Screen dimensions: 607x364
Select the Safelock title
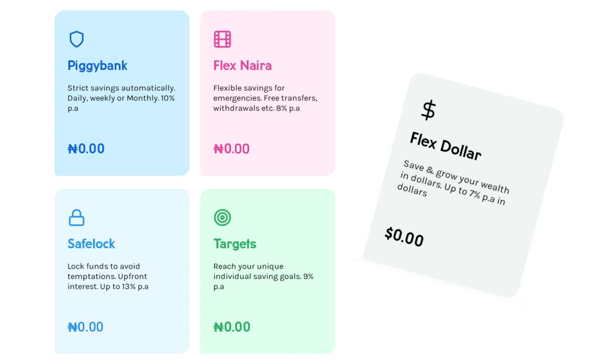tap(91, 244)
